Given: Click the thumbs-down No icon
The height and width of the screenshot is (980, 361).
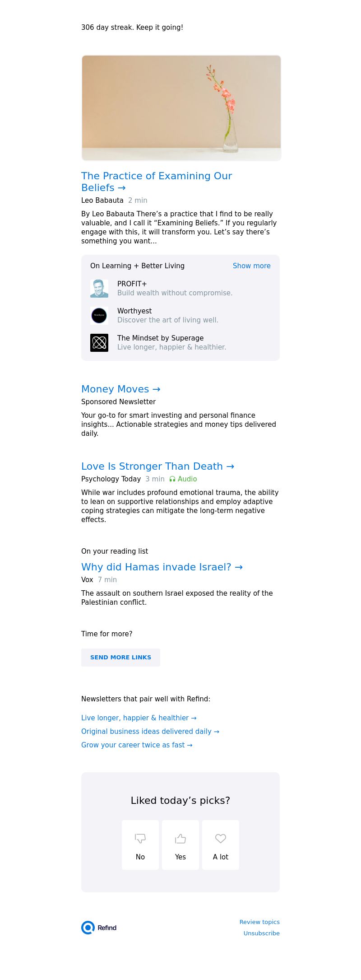Looking at the screenshot, I should [140, 838].
